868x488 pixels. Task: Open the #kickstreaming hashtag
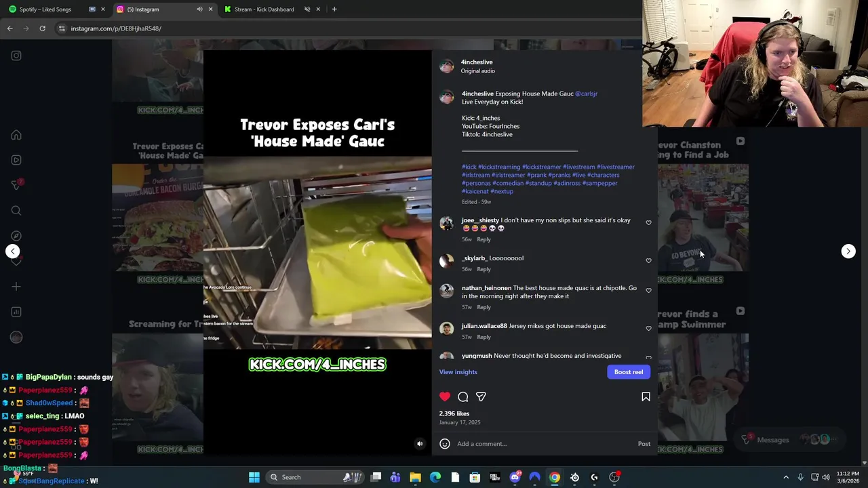(x=499, y=167)
